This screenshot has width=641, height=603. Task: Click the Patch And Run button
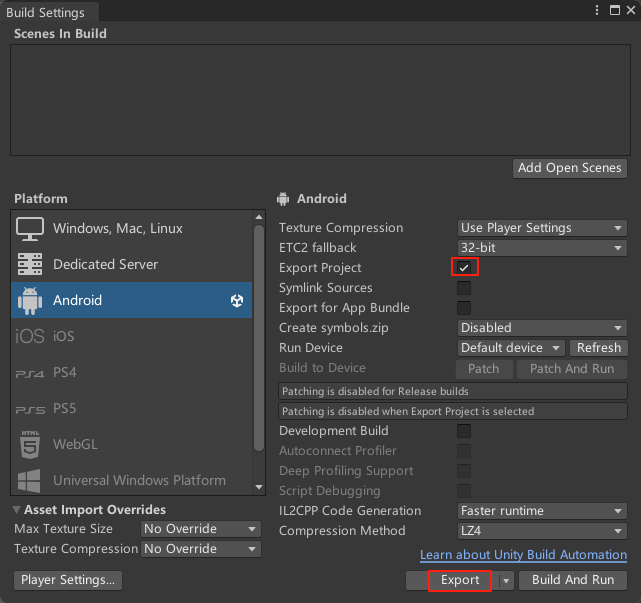coord(572,369)
